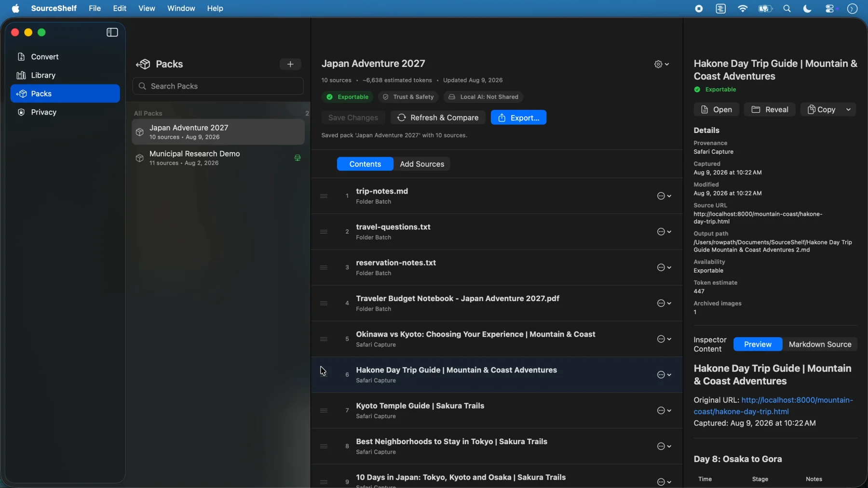Click the Trust & Safety badge
Image resolution: width=868 pixels, height=488 pixels.
click(408, 97)
